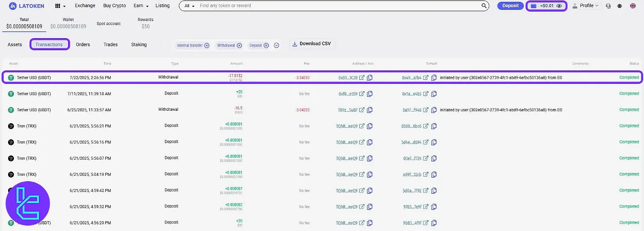This screenshot has width=644, height=231.
Task: Click the search magnifier icon
Action: pos(484,6)
